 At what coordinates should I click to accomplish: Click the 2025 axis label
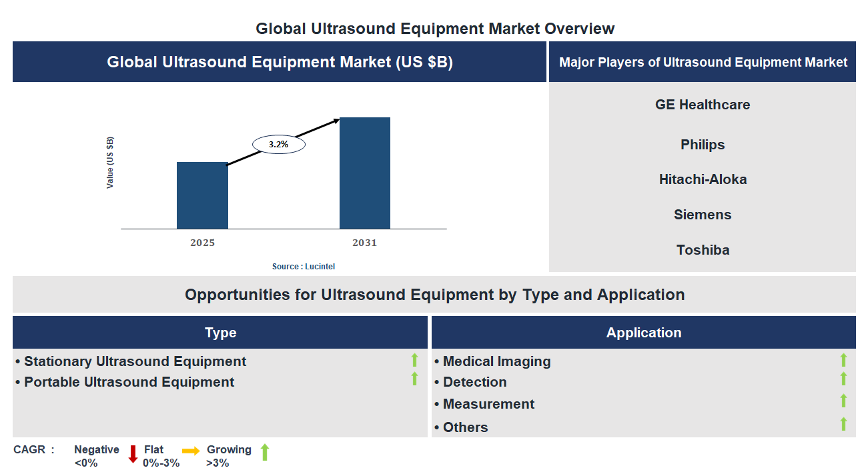click(x=202, y=243)
